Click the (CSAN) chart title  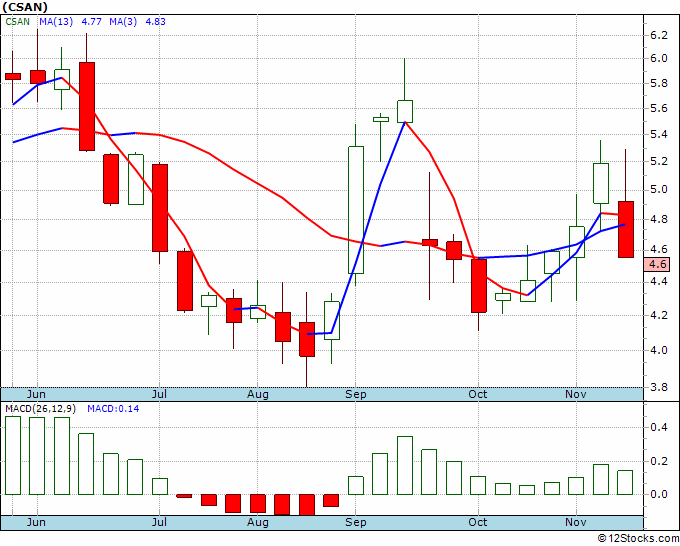pos(25,7)
